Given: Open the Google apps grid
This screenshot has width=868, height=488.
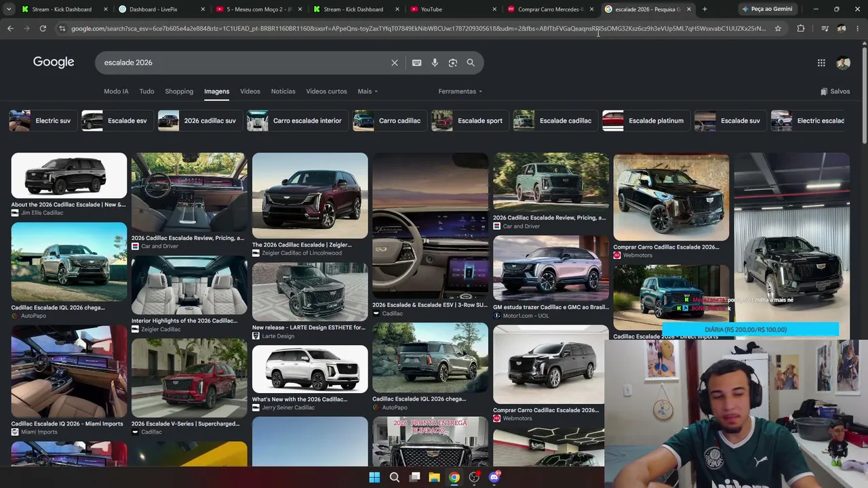Looking at the screenshot, I should pos(821,62).
